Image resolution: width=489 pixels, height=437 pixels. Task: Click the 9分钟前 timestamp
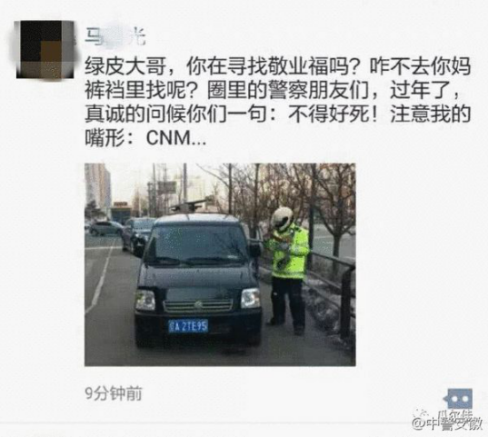click(x=114, y=393)
